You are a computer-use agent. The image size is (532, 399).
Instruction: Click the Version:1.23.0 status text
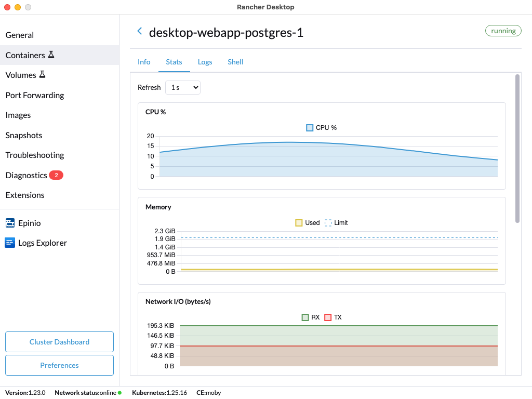(25, 393)
